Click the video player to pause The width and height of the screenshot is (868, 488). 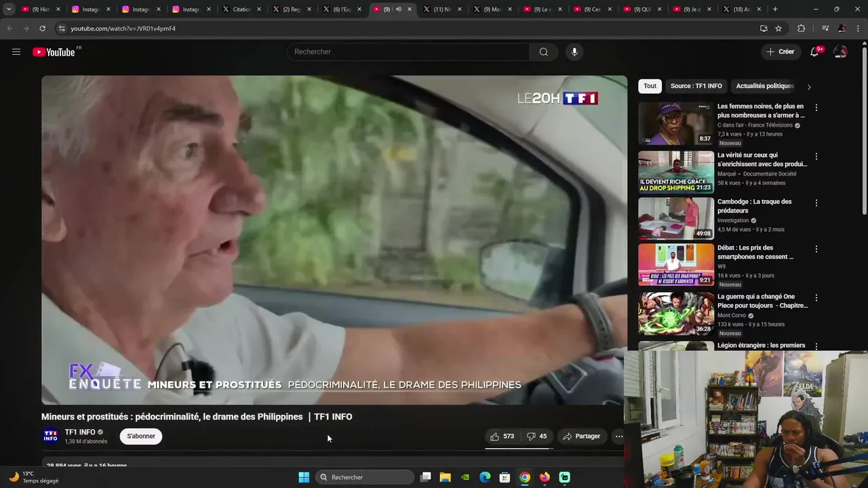pyautogui.click(x=334, y=240)
